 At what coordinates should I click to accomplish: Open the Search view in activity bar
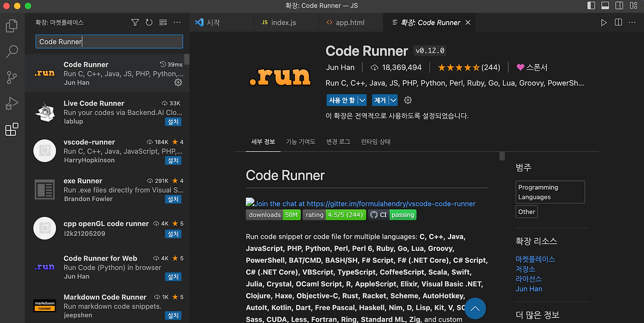[12, 51]
